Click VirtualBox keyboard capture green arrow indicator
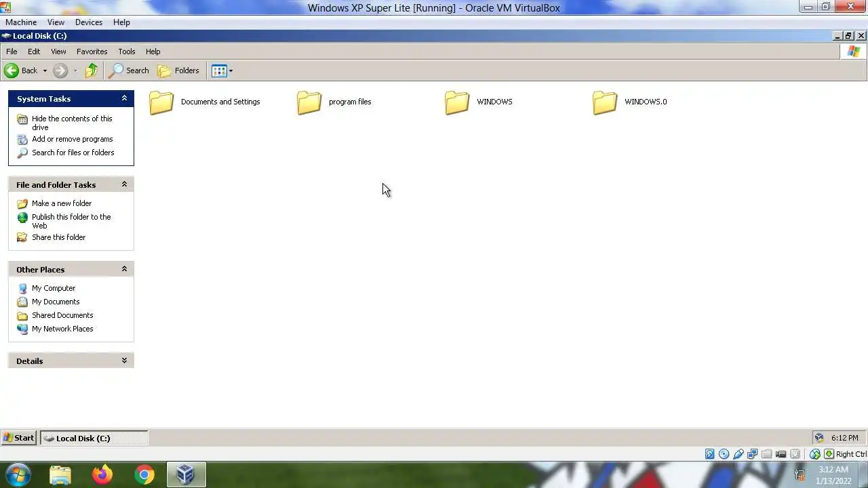Image resolution: width=868 pixels, height=488 pixels. click(x=829, y=454)
